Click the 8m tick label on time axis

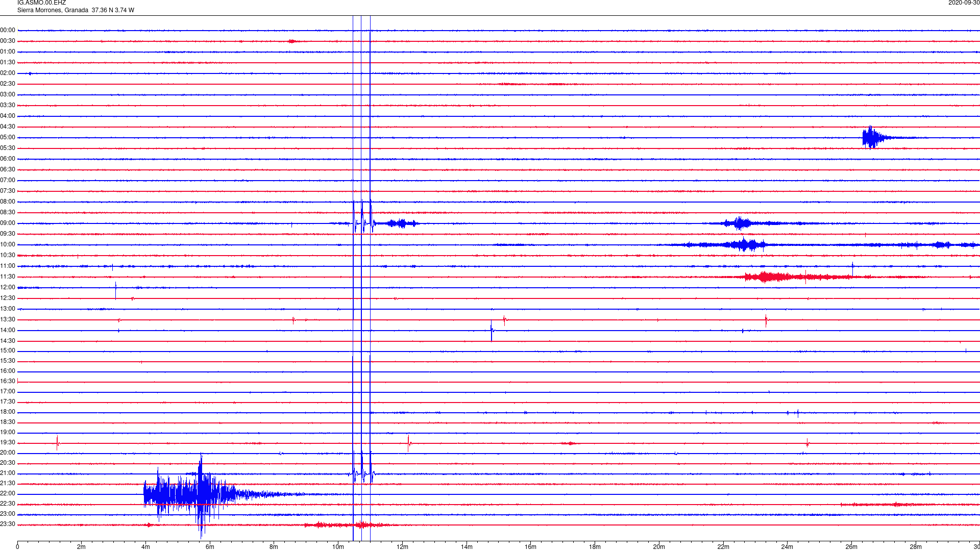(x=274, y=547)
